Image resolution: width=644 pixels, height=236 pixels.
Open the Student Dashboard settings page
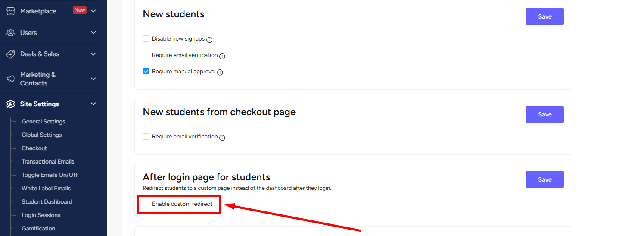click(x=47, y=202)
